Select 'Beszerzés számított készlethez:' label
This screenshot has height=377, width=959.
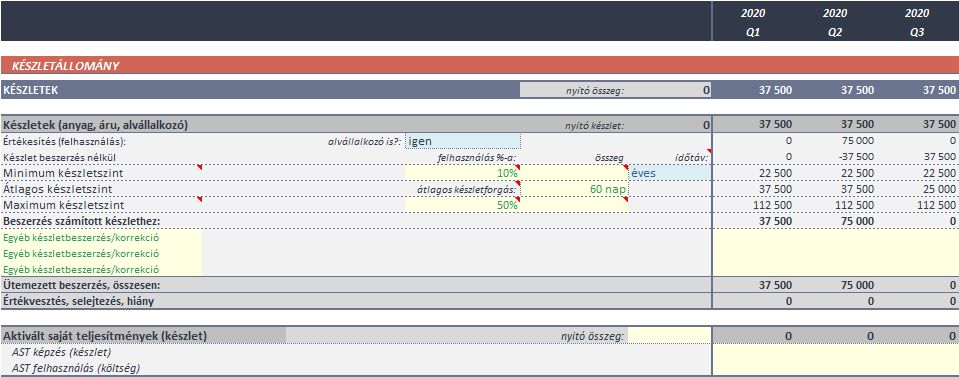81,221
